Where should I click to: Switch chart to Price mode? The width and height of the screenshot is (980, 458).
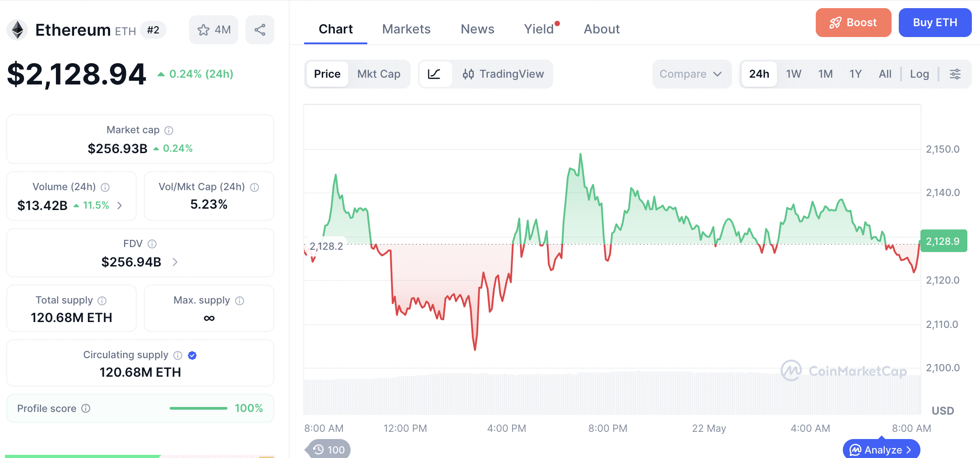(327, 74)
